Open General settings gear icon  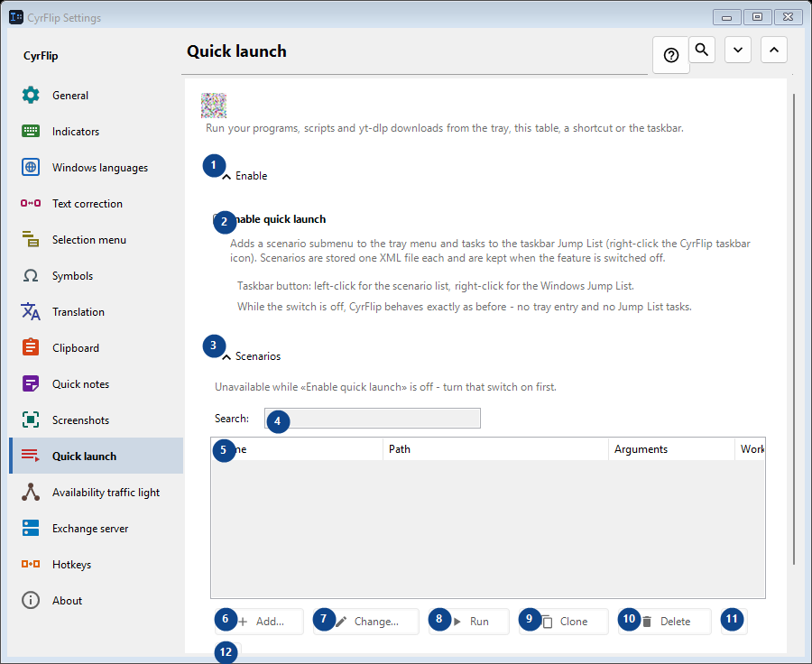31,96
